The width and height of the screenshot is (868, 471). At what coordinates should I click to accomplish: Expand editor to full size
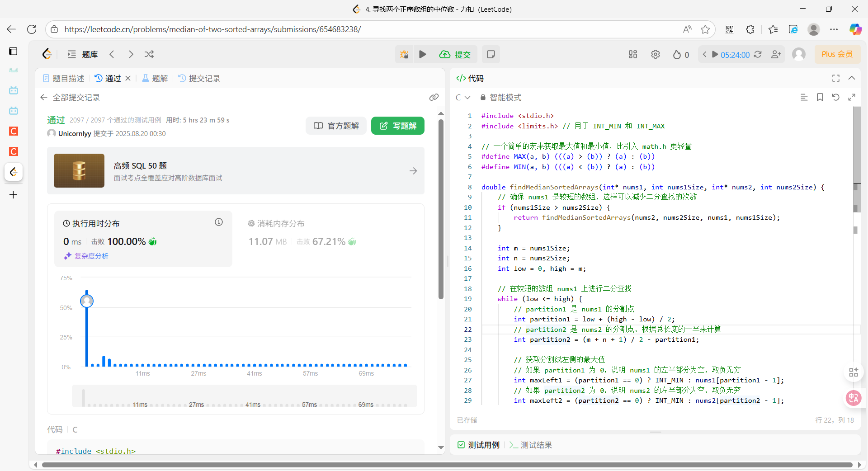(x=852, y=97)
